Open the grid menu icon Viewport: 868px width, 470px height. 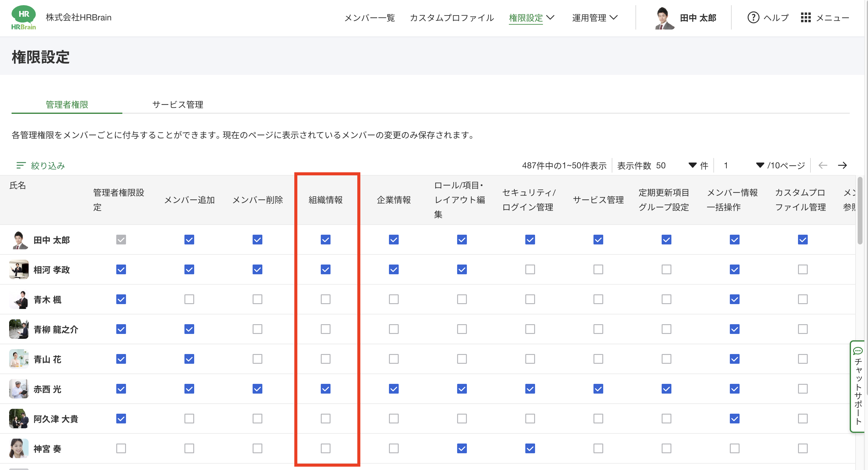tap(805, 18)
